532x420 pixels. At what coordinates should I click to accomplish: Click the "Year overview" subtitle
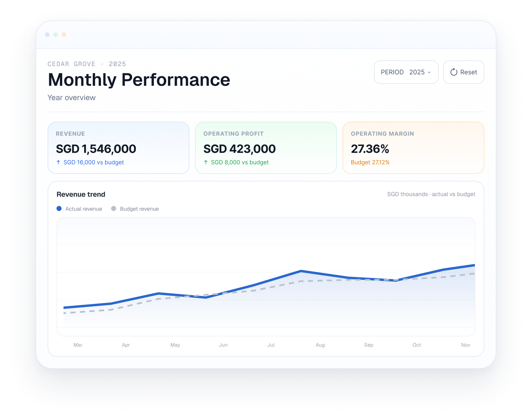point(71,98)
